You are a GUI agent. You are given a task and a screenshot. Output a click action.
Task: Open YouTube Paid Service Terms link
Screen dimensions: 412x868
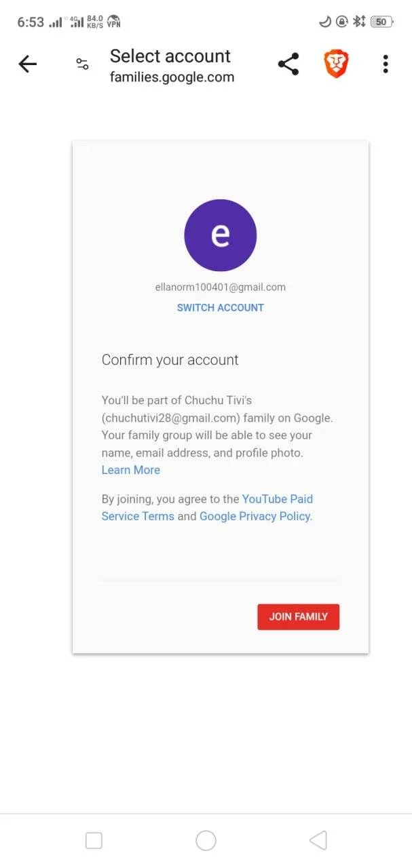[207, 508]
